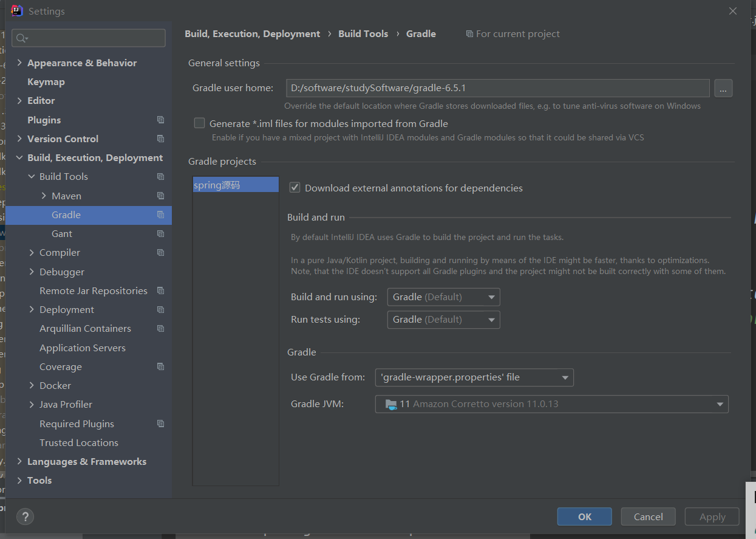Image resolution: width=756 pixels, height=539 pixels.
Task: Expand the Compiler node
Action: (x=32, y=252)
